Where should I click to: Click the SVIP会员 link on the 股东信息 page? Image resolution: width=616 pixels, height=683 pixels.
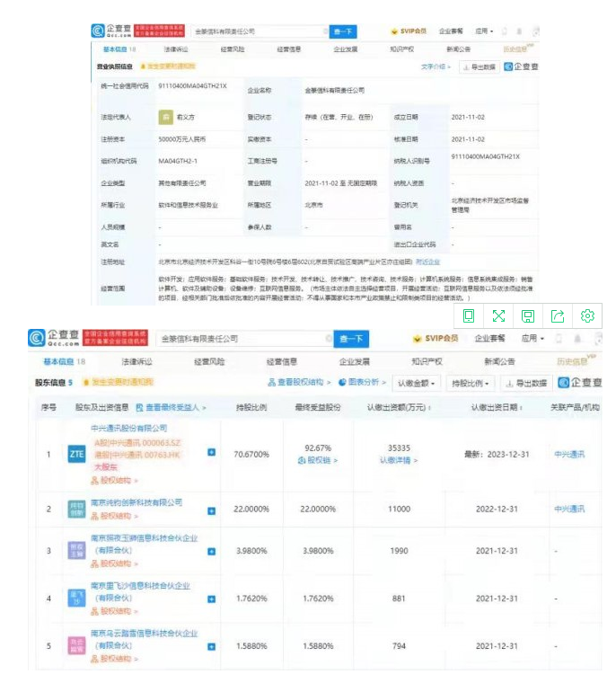click(x=436, y=339)
